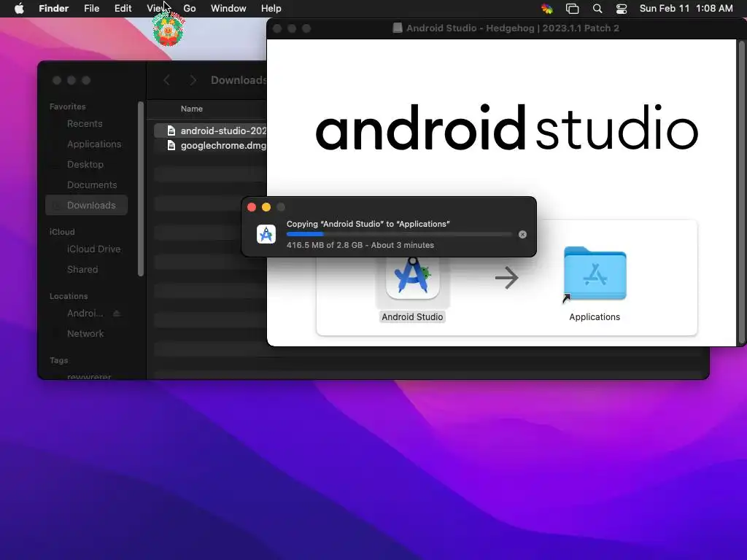This screenshot has height=560, width=747.
Task: Click the colorful menu bar status icon
Action: tap(547, 9)
